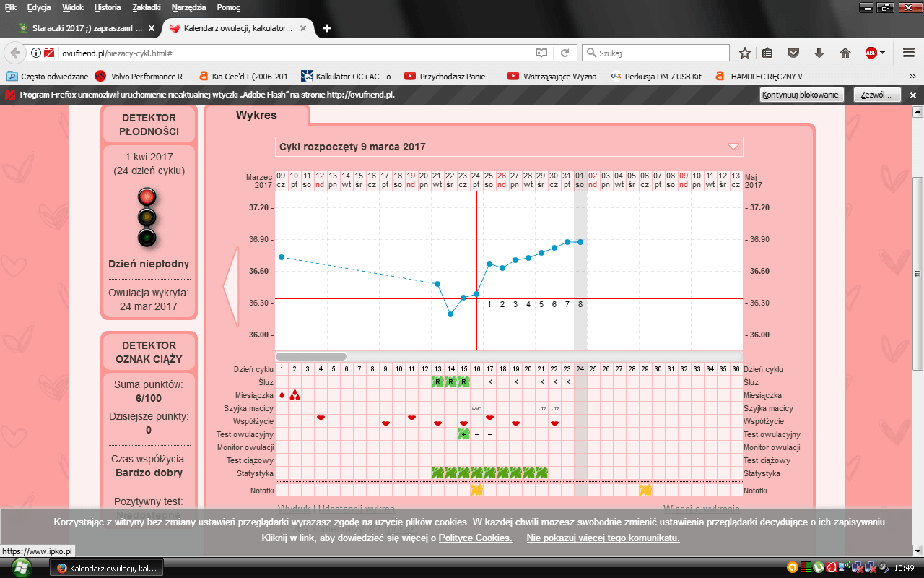Click the reload page icon
The width and height of the screenshot is (924, 578).
(565, 53)
